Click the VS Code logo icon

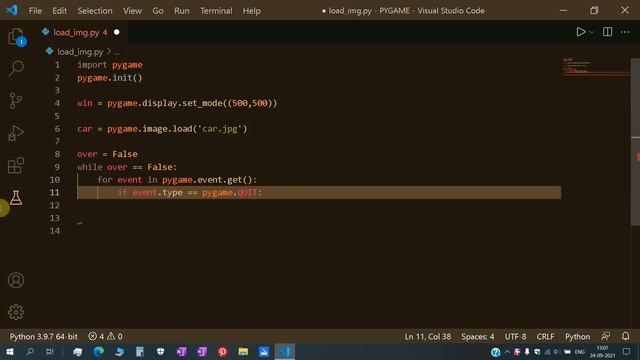[11, 10]
